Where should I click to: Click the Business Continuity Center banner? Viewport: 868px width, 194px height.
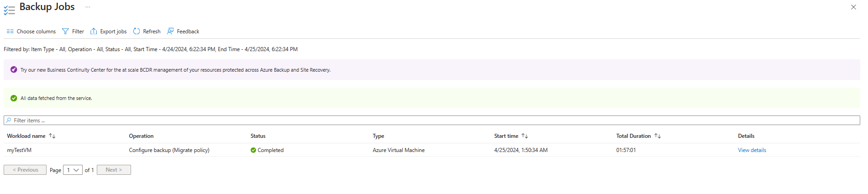[175, 70]
